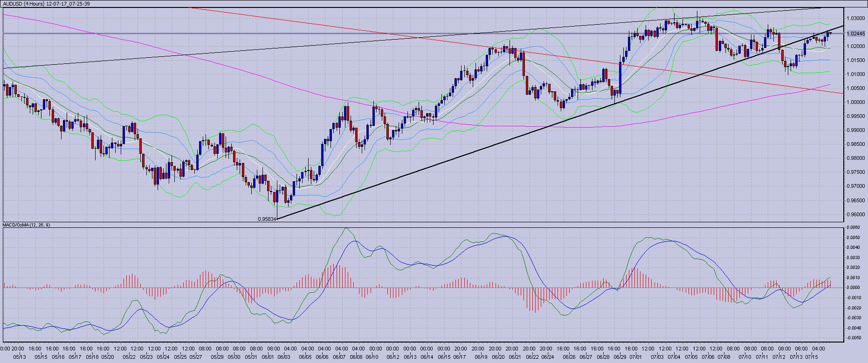868x363 pixels.
Task: Click the 1.00000 level on price axis
Action: (855, 102)
